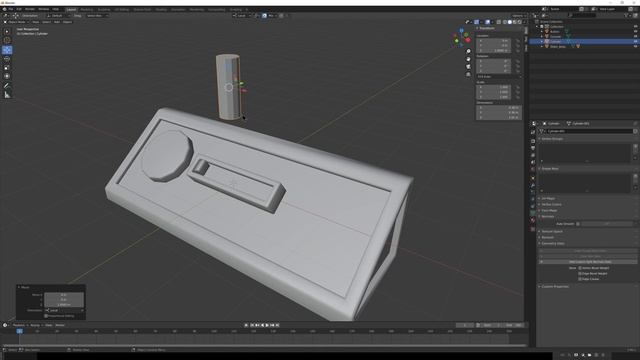The width and height of the screenshot is (640, 360).
Task: Select the Select Box tool
Action: pos(7,31)
